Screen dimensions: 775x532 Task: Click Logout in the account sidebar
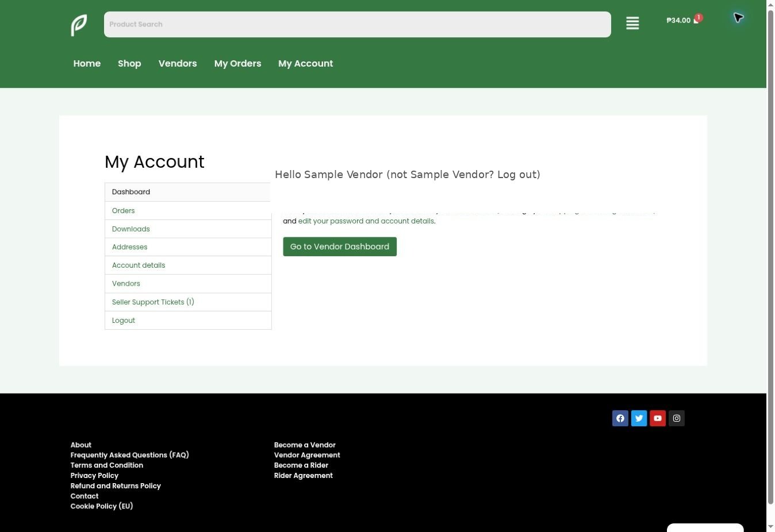188,321
